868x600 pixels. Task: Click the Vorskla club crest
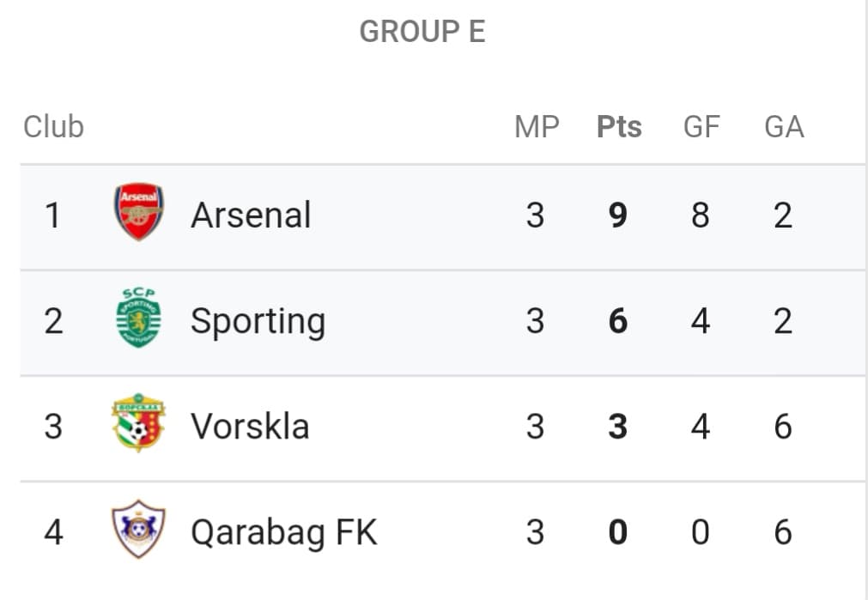138,423
